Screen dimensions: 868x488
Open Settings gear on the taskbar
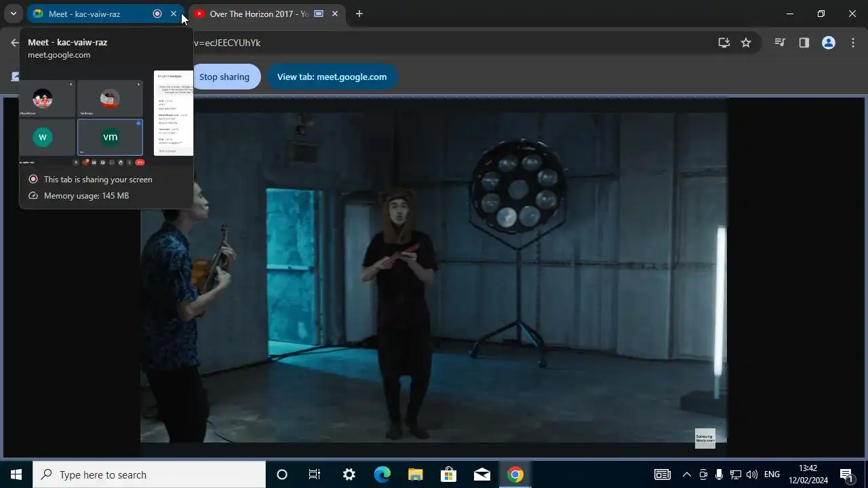349,474
